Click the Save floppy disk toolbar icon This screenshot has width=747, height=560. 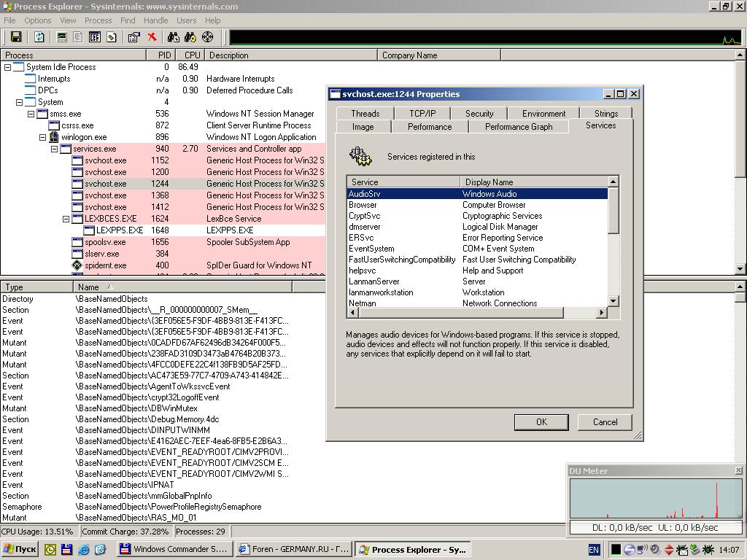[16, 37]
